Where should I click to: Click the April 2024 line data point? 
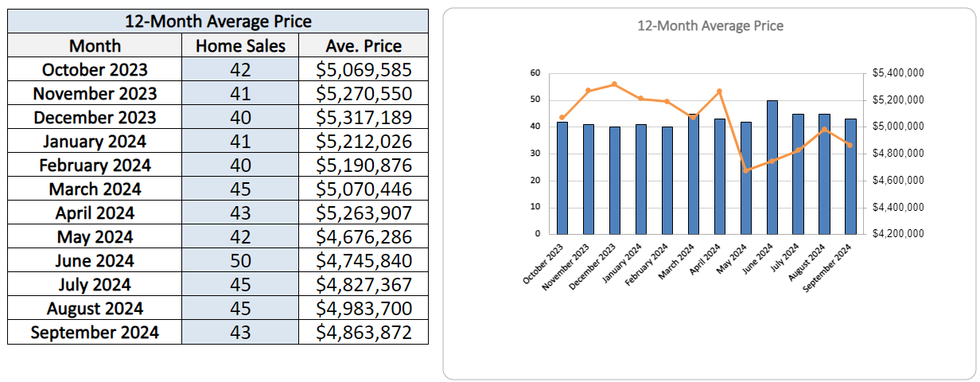click(719, 91)
